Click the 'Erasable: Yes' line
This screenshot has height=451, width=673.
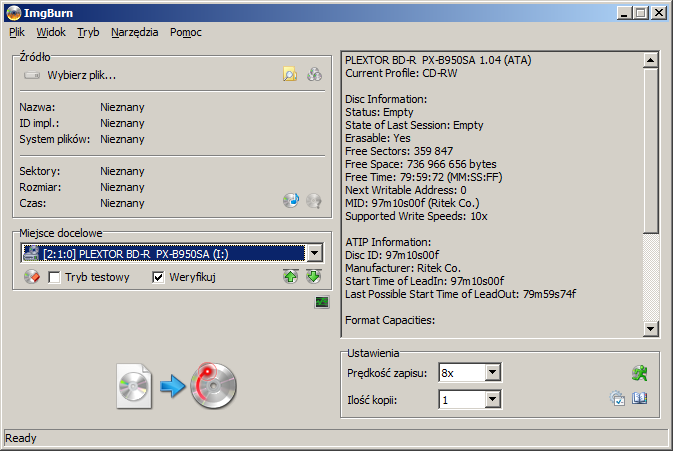pos(378,138)
